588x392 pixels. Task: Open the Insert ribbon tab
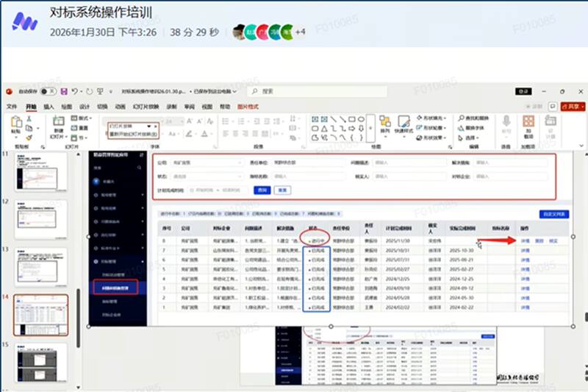click(49, 107)
